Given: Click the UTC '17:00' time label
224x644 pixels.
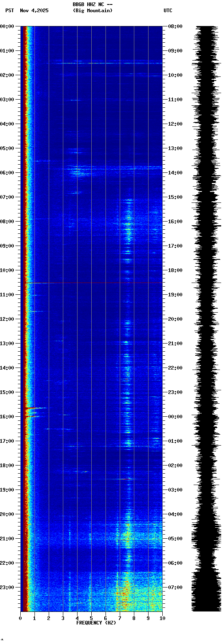Looking at the screenshot, I should (175, 246).
